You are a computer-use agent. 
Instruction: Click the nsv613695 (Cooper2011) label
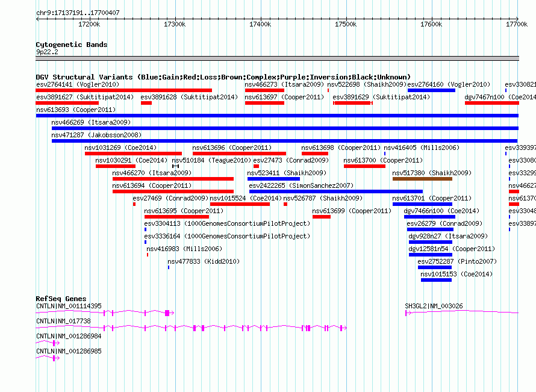184,211
